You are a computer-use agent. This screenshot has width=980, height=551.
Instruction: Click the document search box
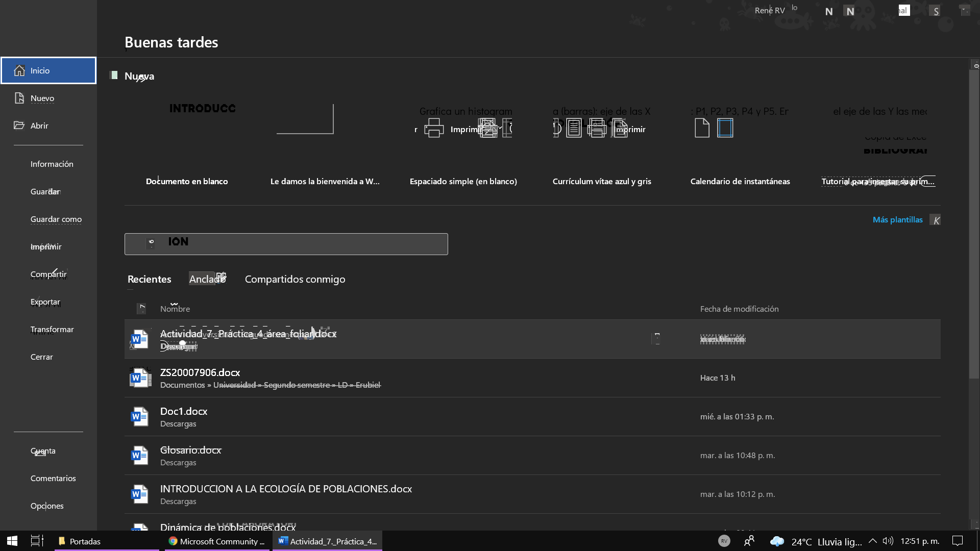(286, 244)
